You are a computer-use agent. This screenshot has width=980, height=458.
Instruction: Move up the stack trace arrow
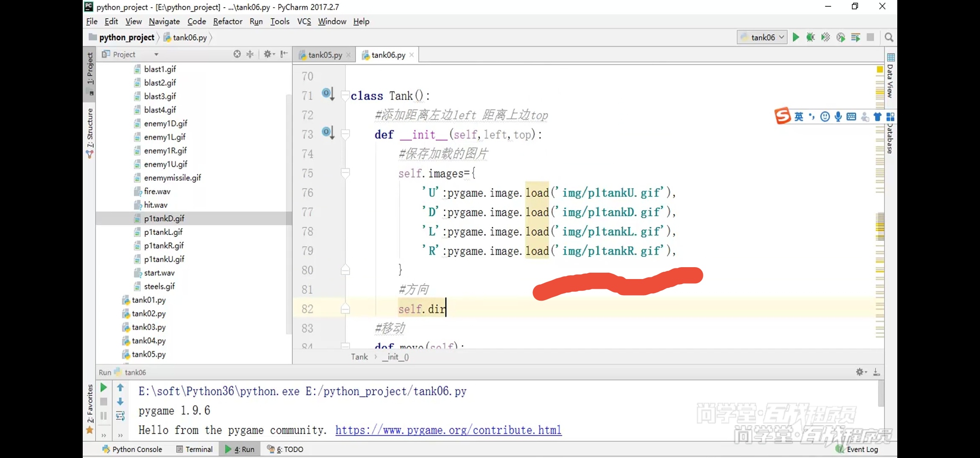click(x=120, y=388)
